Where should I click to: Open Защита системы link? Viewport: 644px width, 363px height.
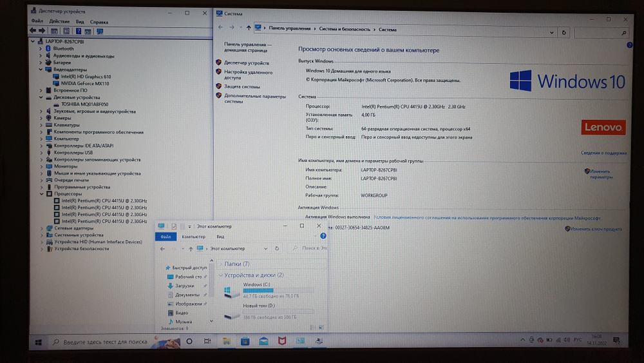[x=242, y=87]
